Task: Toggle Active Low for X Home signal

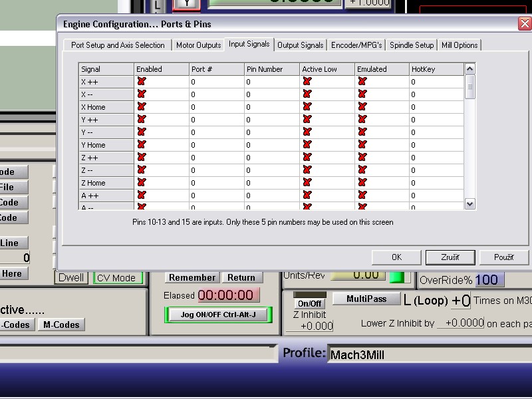Action: point(307,107)
